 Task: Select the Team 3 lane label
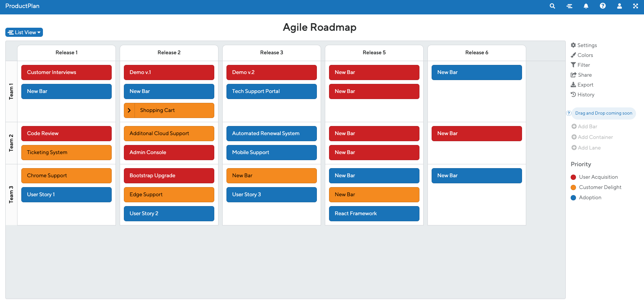[11, 195]
